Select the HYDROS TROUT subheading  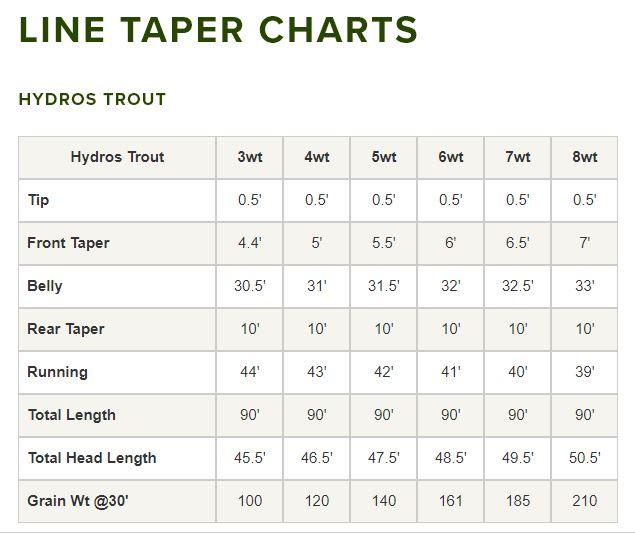coord(92,99)
